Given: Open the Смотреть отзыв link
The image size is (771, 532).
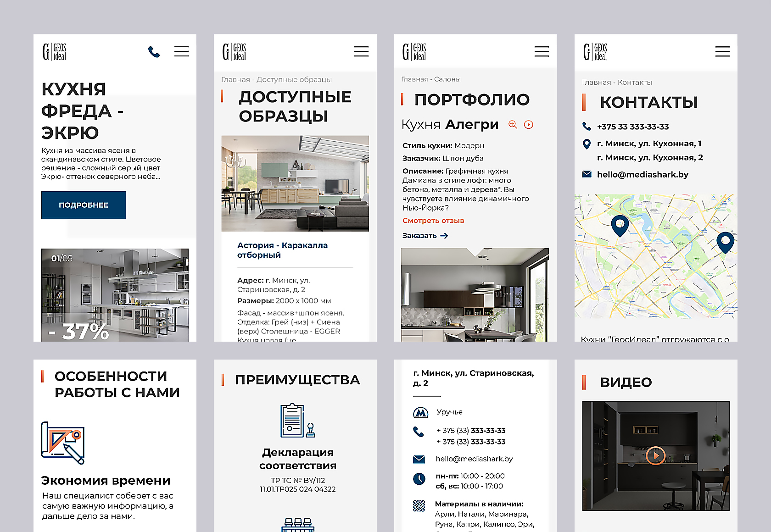Looking at the screenshot, I should (x=433, y=221).
